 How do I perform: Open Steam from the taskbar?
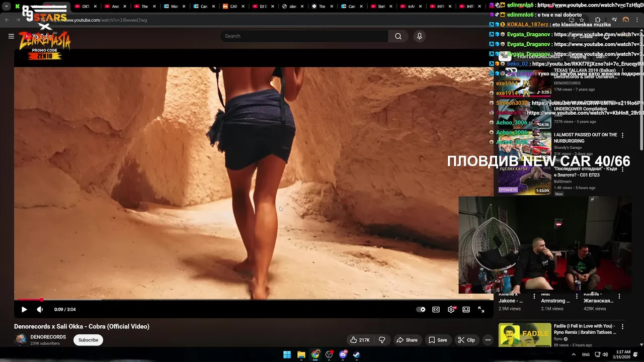tap(356, 354)
